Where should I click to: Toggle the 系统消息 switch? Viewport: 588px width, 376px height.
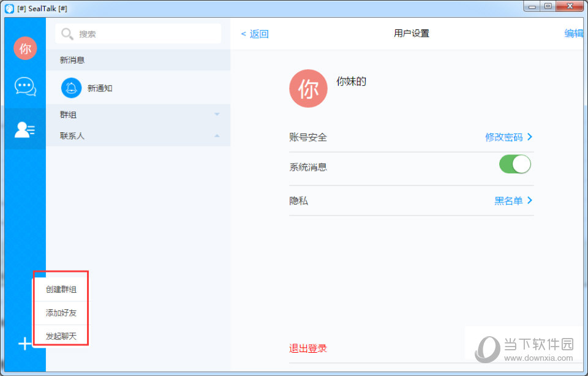pos(515,164)
